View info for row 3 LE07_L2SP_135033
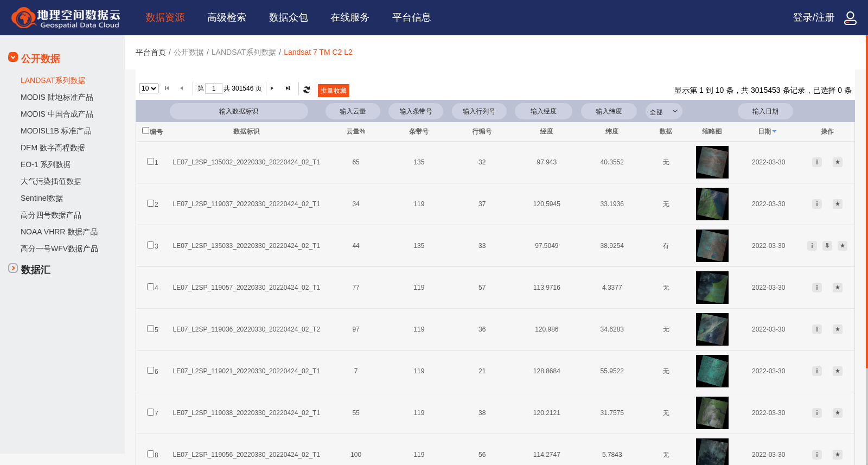Viewport: 868px width, 465px height. pyautogui.click(x=812, y=246)
